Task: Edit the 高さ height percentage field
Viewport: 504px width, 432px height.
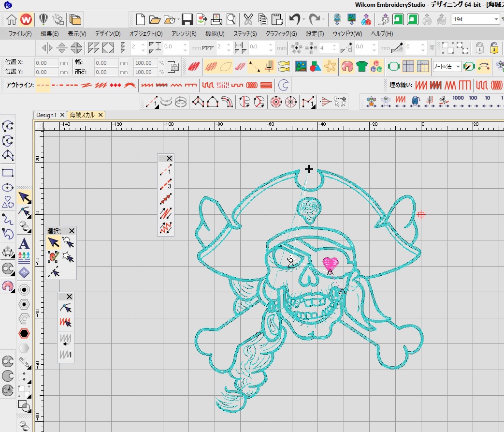Action: [x=145, y=72]
